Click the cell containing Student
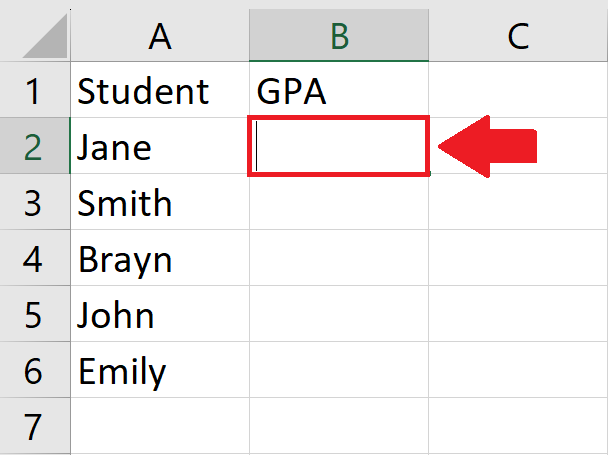The image size is (608, 455). (160, 90)
